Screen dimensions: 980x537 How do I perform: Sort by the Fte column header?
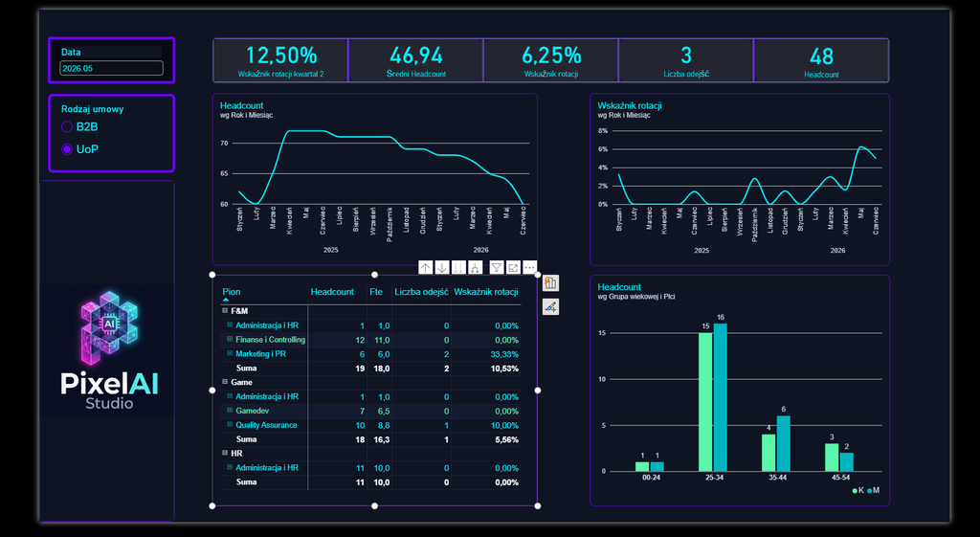tap(375, 292)
